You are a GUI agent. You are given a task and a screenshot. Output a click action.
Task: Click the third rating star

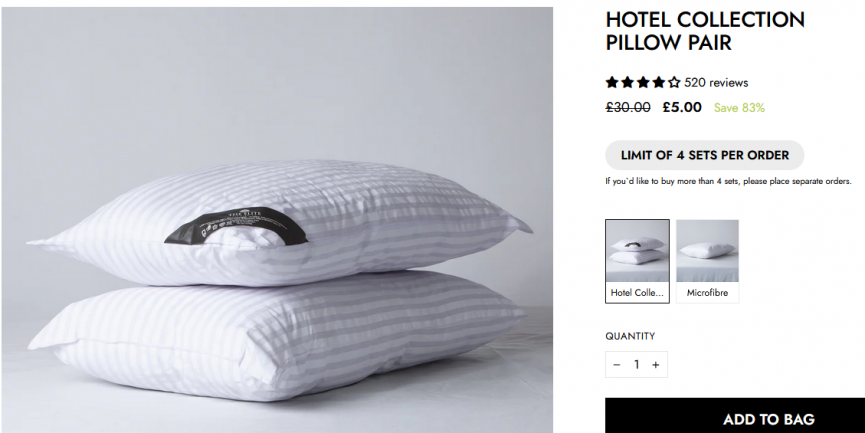tap(643, 83)
